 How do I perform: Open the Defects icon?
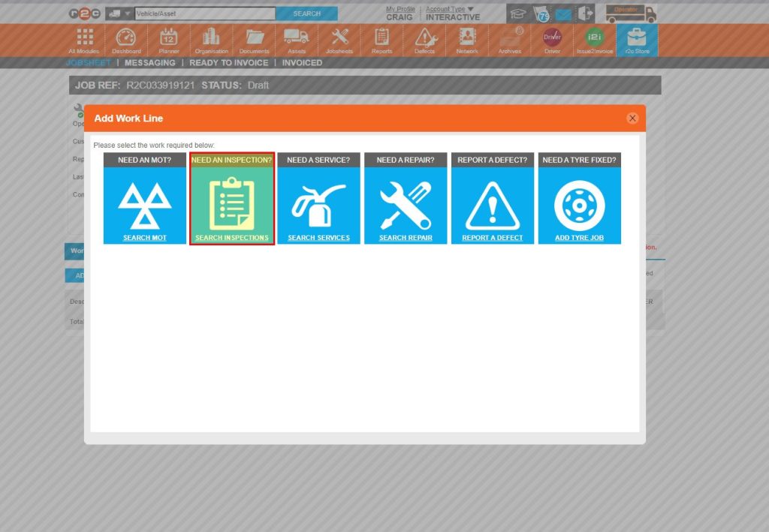(x=424, y=39)
